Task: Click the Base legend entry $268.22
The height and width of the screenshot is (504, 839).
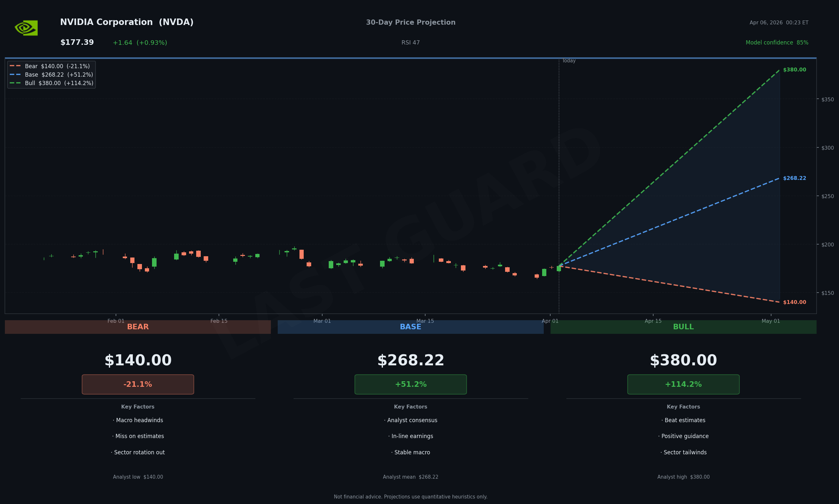Action: click(x=59, y=75)
